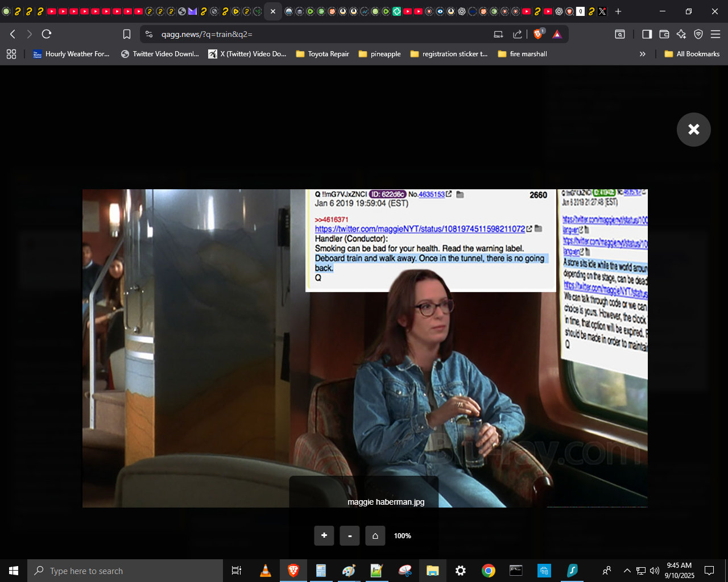Open the notepad editor icon in taskbar

click(377, 571)
